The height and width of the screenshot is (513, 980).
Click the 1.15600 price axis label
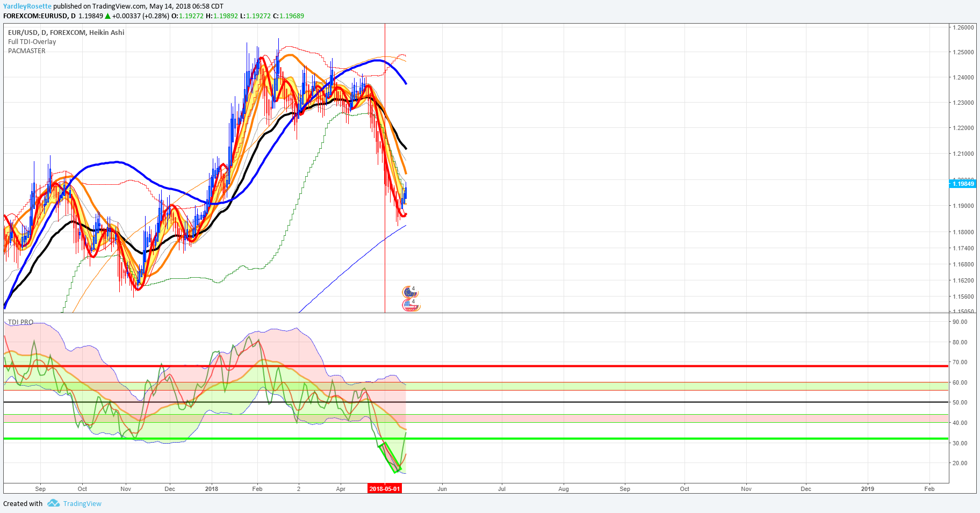tap(963, 297)
